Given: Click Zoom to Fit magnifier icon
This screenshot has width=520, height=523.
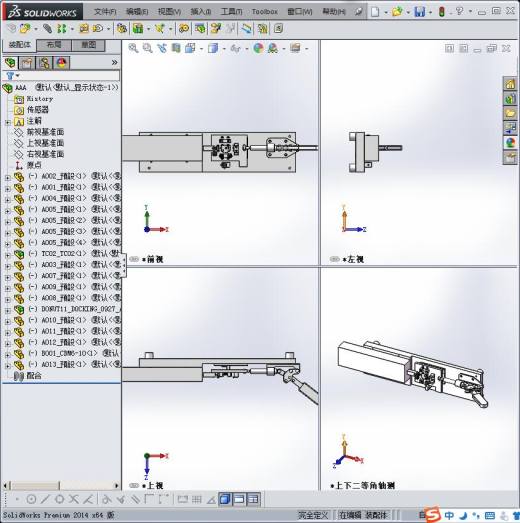Looking at the screenshot, I should 133,48.
